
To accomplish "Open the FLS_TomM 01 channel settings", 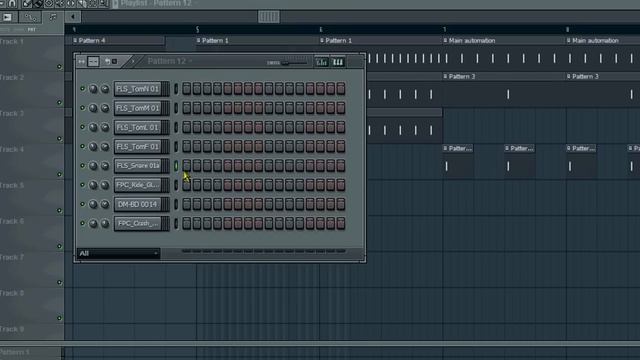I will click(138, 108).
